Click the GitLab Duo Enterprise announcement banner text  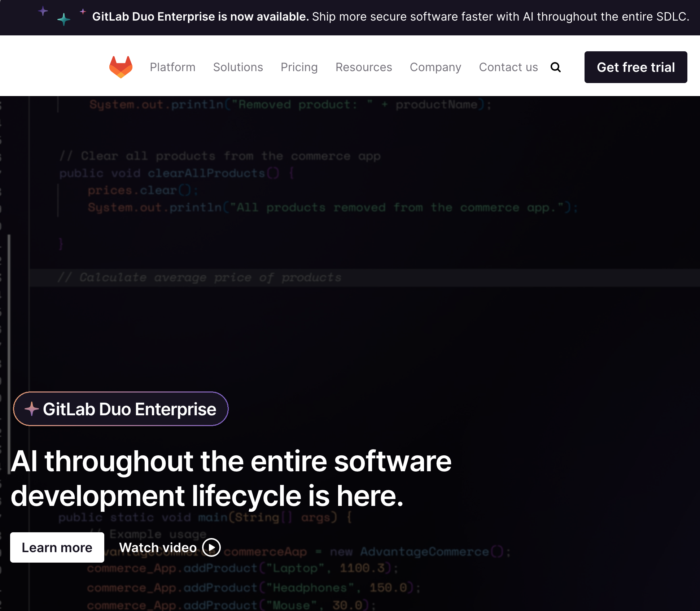pyautogui.click(x=391, y=17)
